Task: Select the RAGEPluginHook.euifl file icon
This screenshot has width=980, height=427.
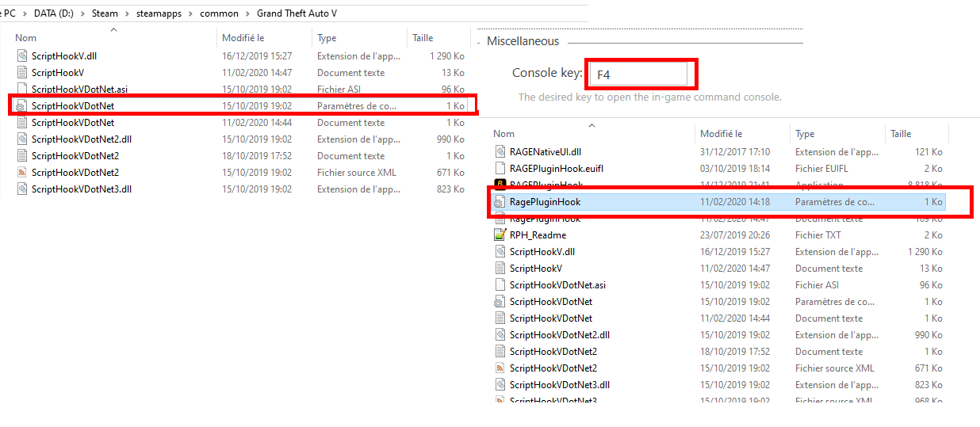Action: coord(500,168)
